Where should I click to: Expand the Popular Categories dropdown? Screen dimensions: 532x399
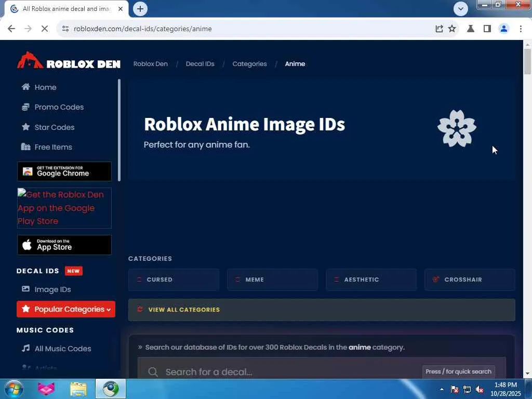pyautogui.click(x=66, y=309)
